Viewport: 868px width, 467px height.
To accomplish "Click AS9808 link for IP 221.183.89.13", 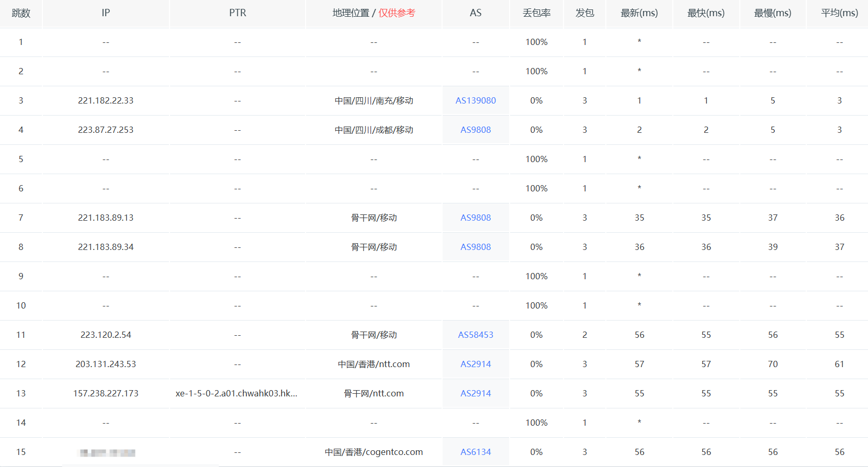I will point(475,218).
